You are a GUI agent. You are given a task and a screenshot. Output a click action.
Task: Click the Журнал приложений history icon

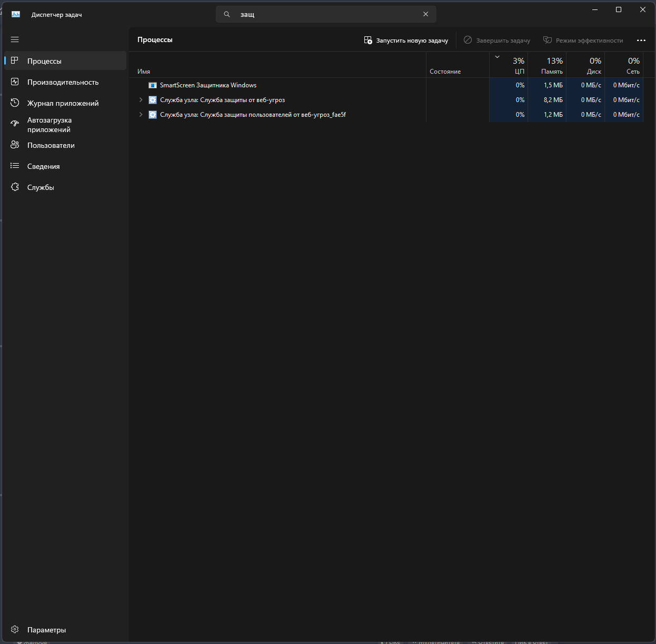pos(15,103)
